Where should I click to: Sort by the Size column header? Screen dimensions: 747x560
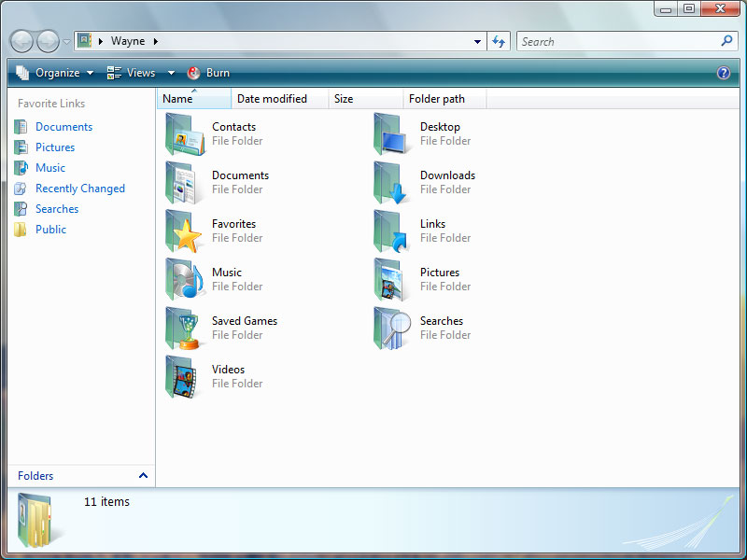(365, 99)
